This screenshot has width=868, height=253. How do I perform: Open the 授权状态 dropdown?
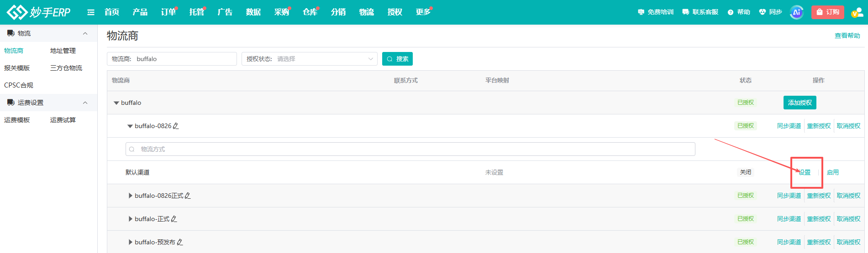pos(310,59)
